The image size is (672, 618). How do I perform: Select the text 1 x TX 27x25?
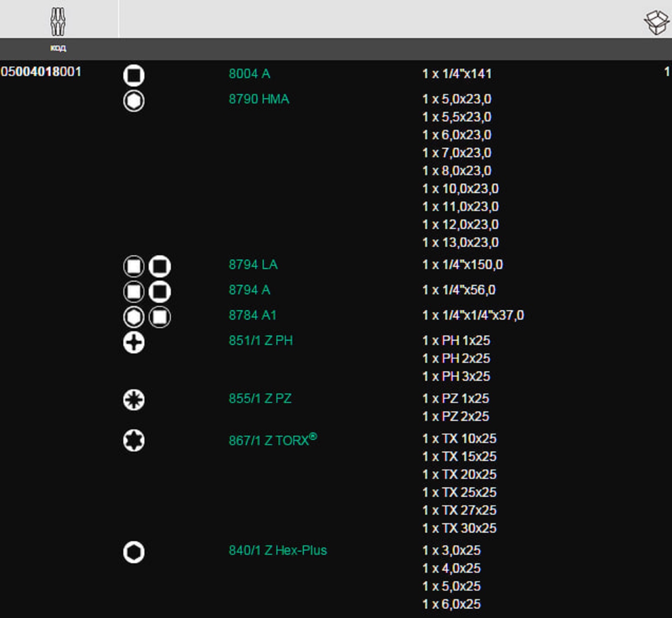[x=459, y=510]
